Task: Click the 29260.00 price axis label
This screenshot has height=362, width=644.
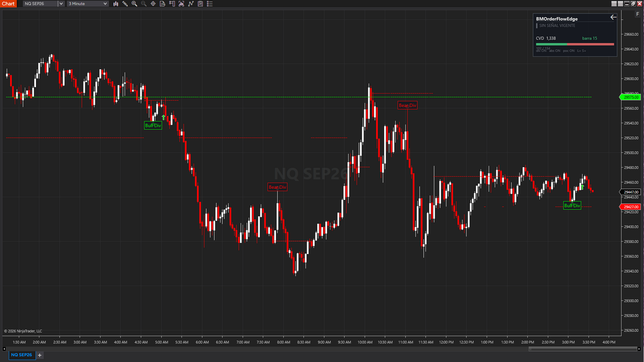Action: tap(631, 330)
